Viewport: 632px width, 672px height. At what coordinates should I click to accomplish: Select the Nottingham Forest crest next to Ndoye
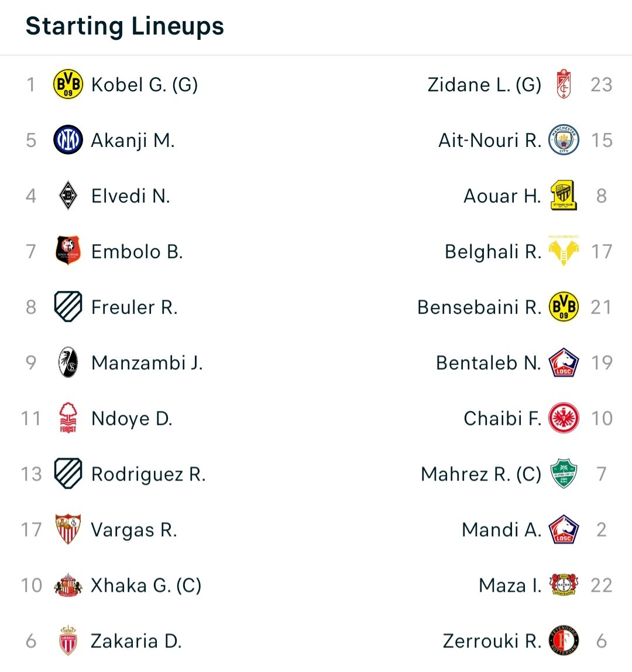point(68,418)
